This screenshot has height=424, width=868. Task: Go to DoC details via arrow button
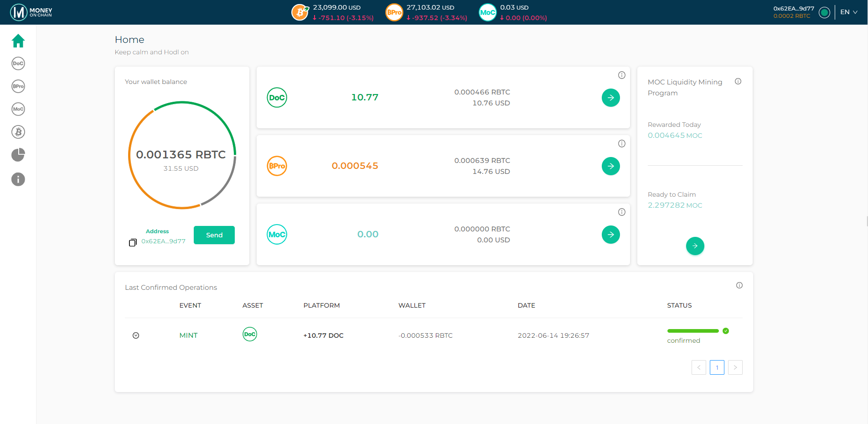click(x=610, y=98)
